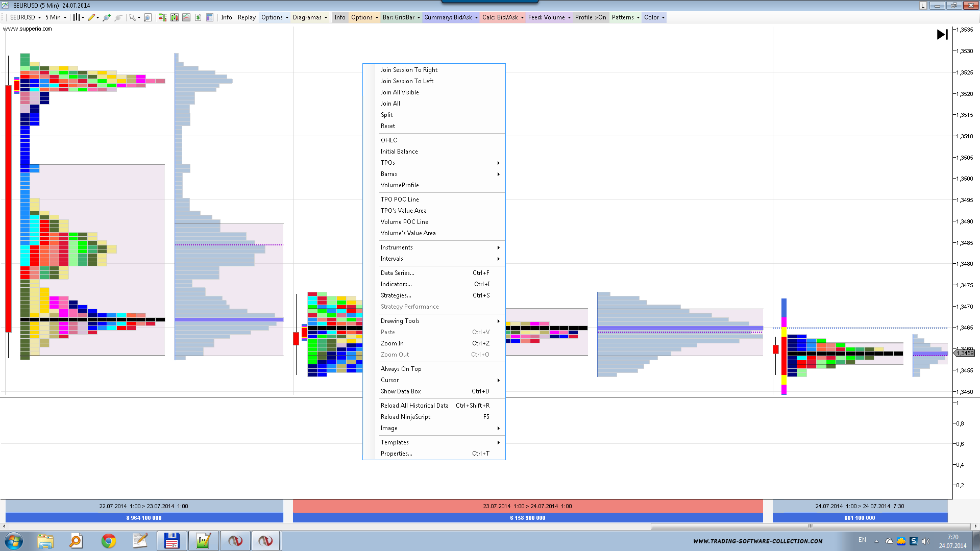Viewport: 980px width, 551px height.
Task: Click the Data Series candlestick icon
Action: coord(175,17)
